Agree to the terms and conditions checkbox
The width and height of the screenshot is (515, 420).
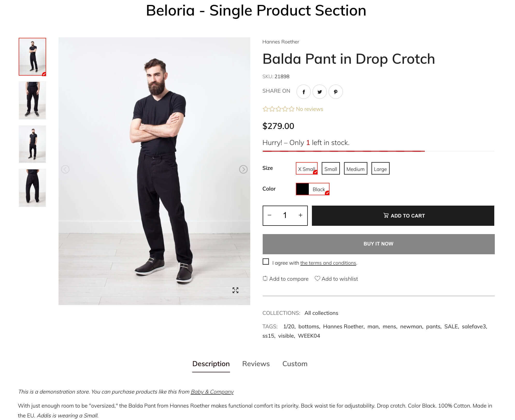coord(266,262)
